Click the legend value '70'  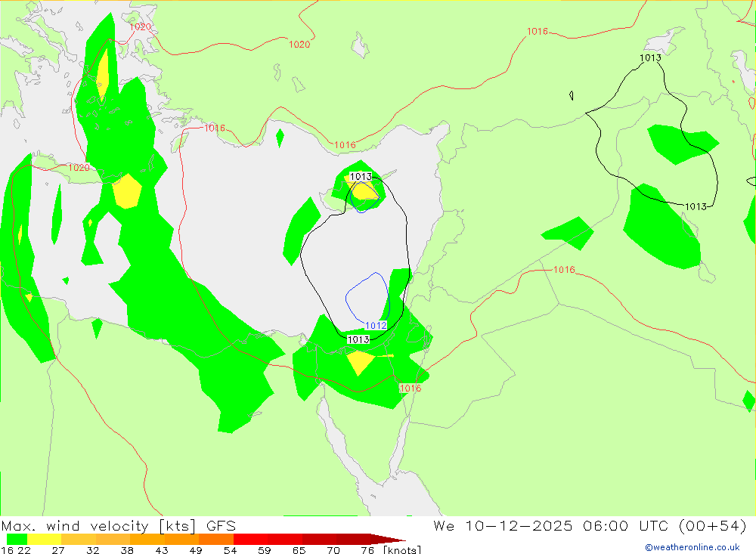tap(333, 550)
